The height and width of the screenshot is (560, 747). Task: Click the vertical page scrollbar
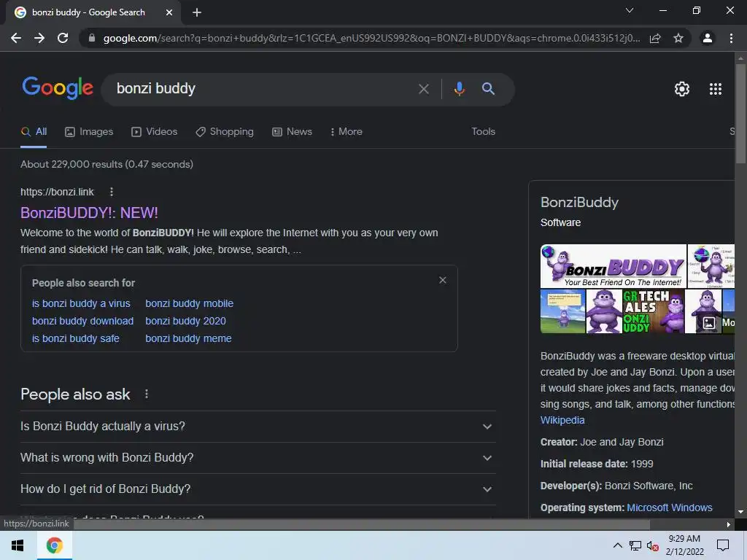click(740, 114)
